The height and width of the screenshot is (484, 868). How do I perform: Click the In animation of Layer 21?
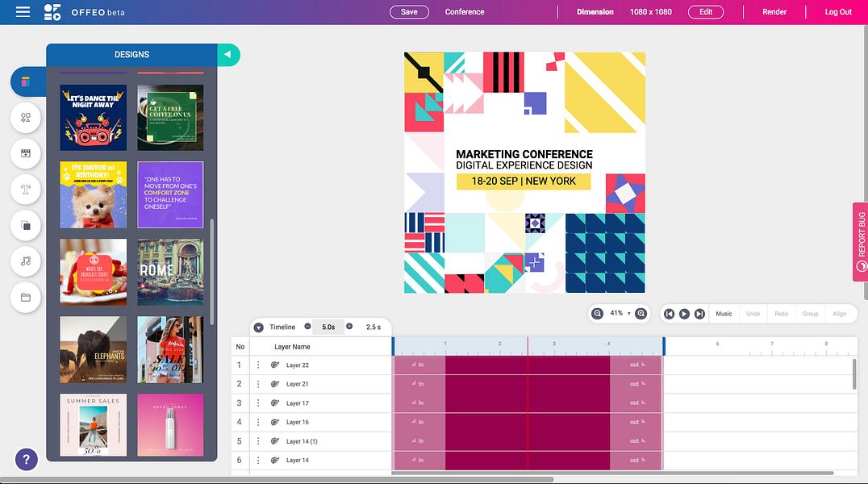[419, 384]
